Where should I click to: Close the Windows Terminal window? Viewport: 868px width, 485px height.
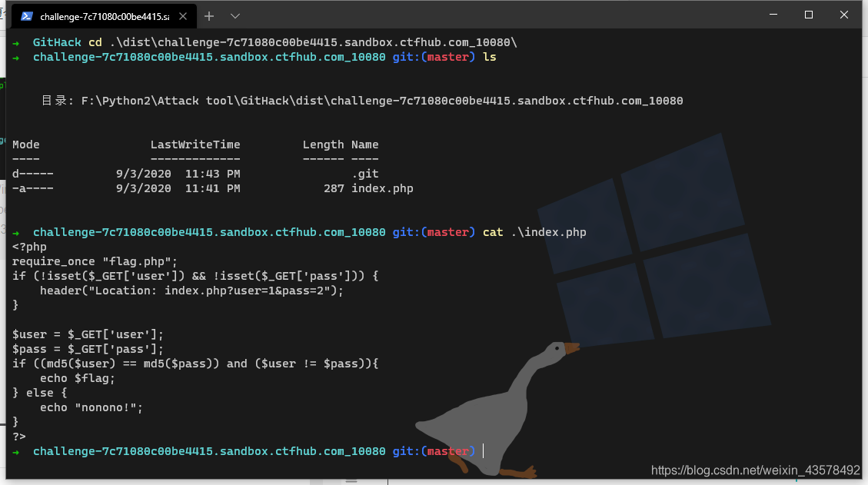[x=843, y=15]
